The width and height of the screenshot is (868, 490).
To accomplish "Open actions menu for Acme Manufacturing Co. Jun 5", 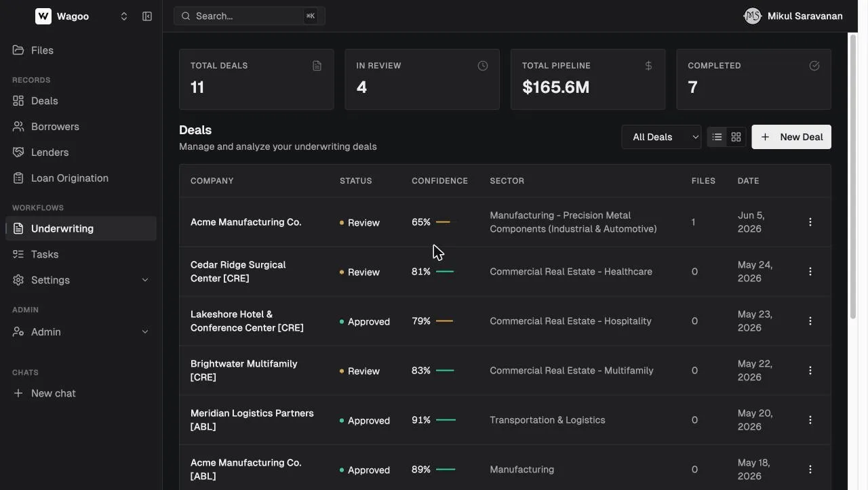I will (x=810, y=222).
